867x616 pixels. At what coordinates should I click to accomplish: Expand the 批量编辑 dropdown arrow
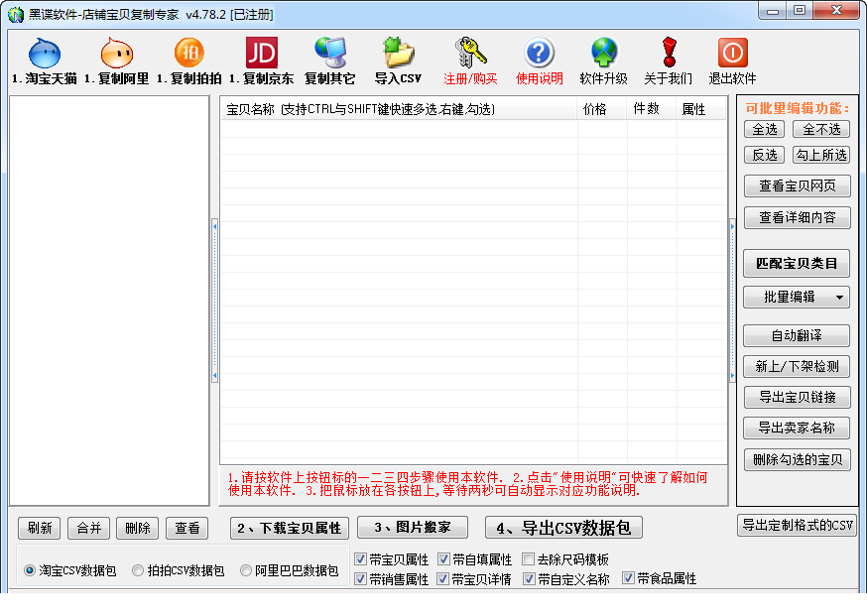(x=839, y=298)
